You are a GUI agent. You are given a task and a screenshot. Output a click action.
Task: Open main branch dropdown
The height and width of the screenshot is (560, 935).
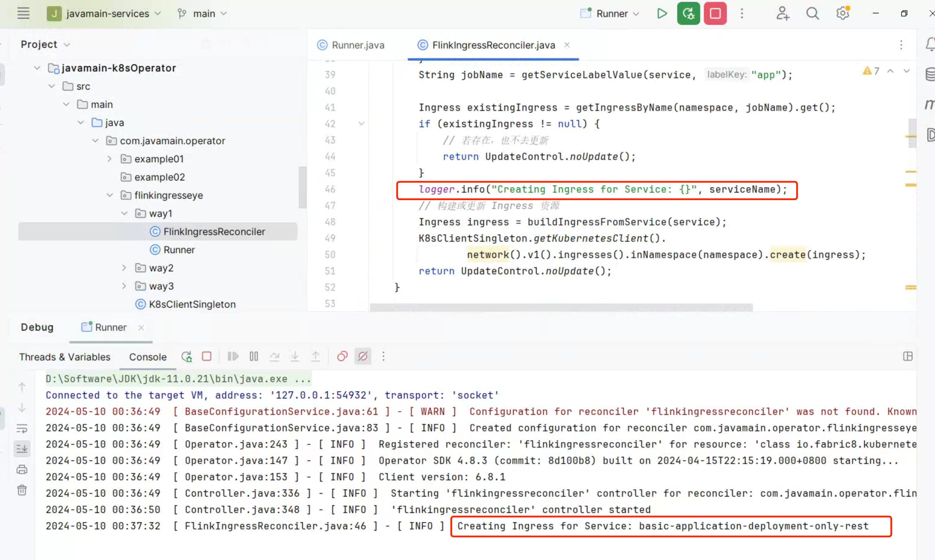click(x=202, y=13)
